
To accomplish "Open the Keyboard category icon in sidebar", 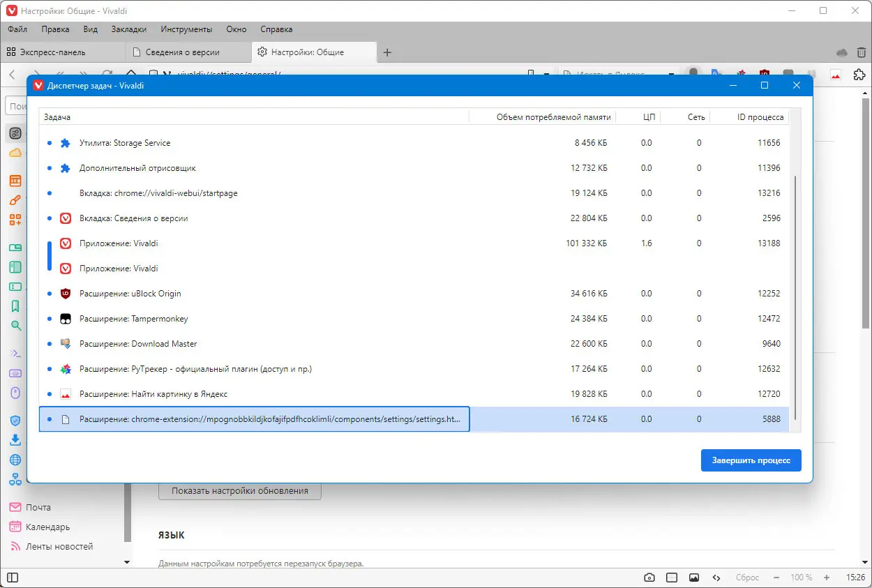I will point(15,373).
